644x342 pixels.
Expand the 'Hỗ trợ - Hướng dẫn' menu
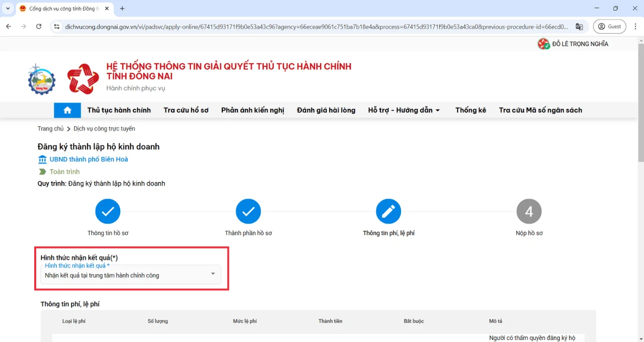click(x=404, y=110)
